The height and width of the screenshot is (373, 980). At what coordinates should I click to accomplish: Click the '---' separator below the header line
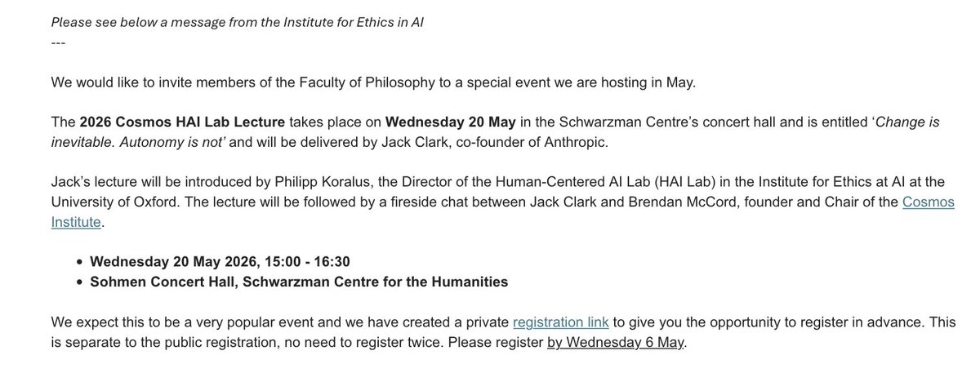[x=57, y=42]
